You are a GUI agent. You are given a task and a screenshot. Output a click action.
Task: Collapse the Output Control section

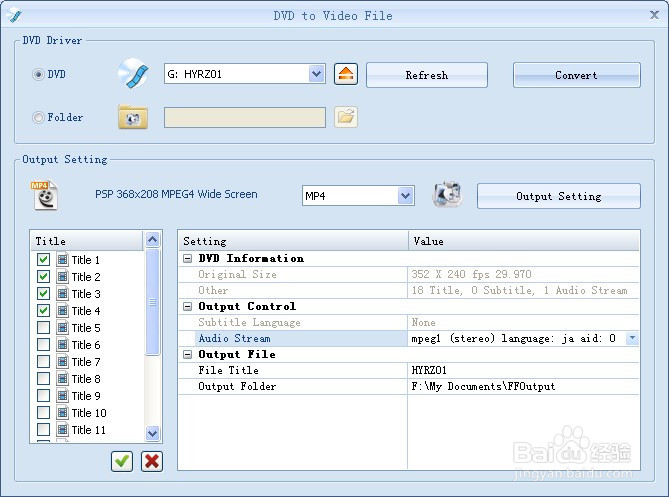(x=187, y=306)
